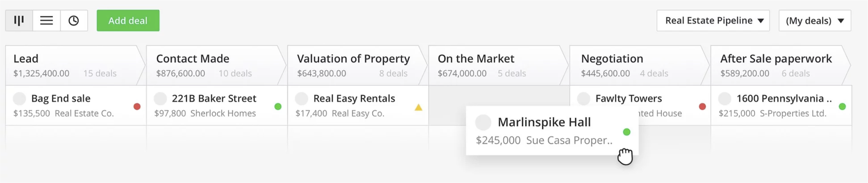
Task: Click green status dot on 221B Baker Street
Action: [x=278, y=106]
